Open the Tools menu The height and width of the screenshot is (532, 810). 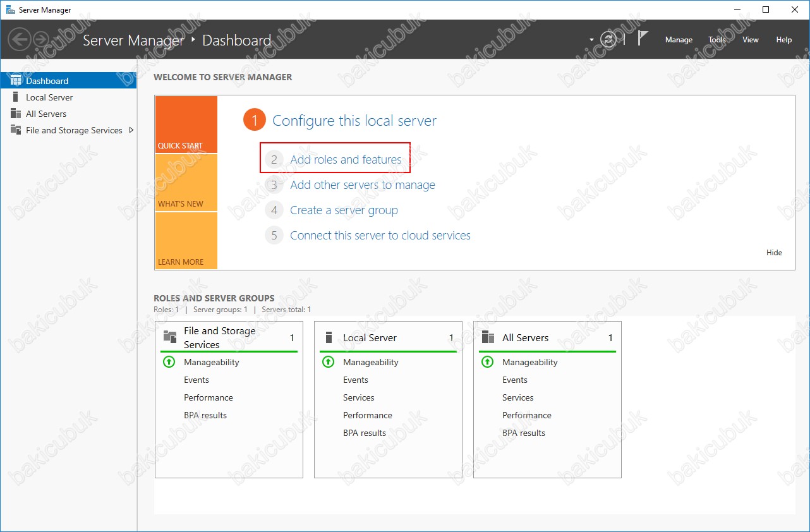(717, 39)
